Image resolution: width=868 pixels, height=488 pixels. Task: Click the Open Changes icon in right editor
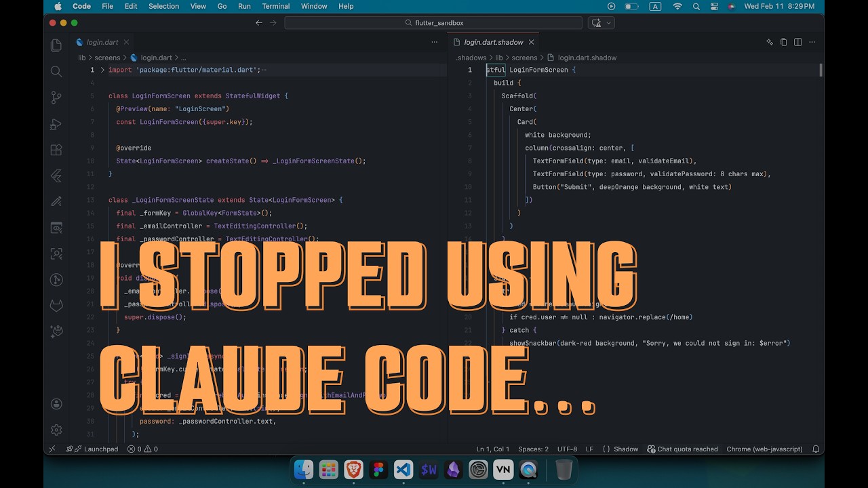point(784,42)
